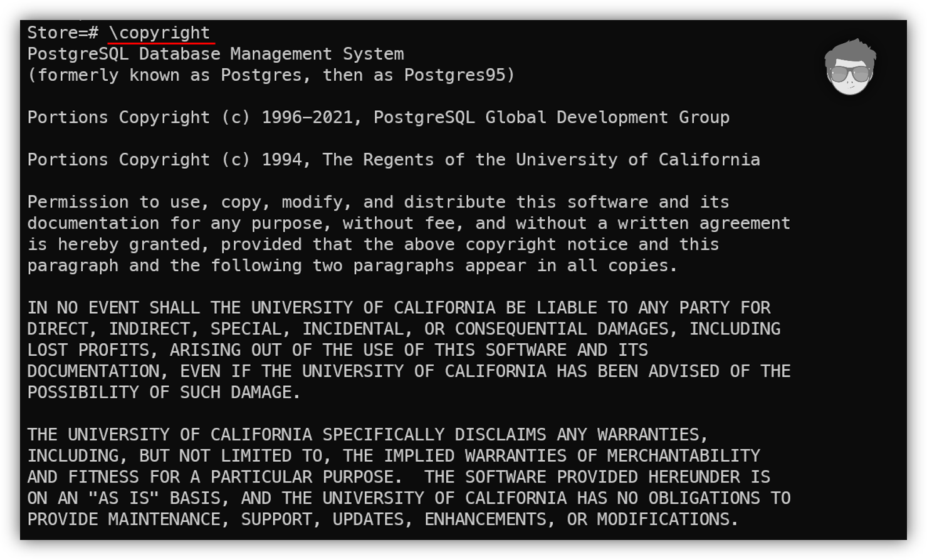Click the line 'POSSIBILITY OF SUCH DAMAGE.'
Image resolution: width=927 pixels, height=560 pixels.
[164, 393]
